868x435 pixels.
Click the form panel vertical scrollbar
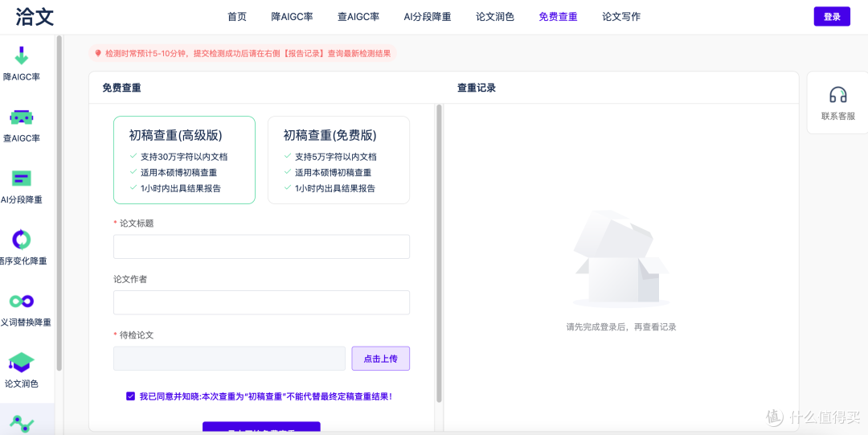[439, 252]
